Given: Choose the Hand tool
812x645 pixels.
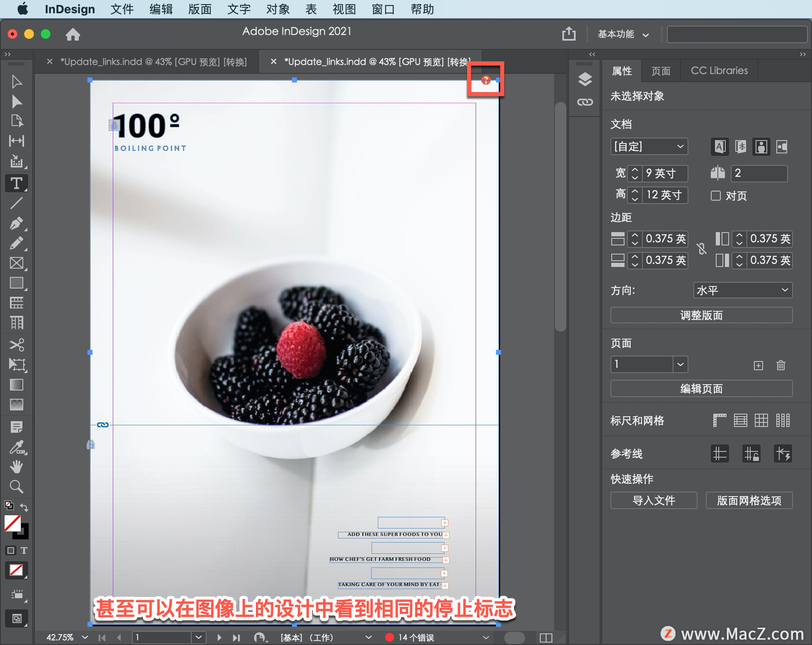Looking at the screenshot, I should [x=16, y=467].
